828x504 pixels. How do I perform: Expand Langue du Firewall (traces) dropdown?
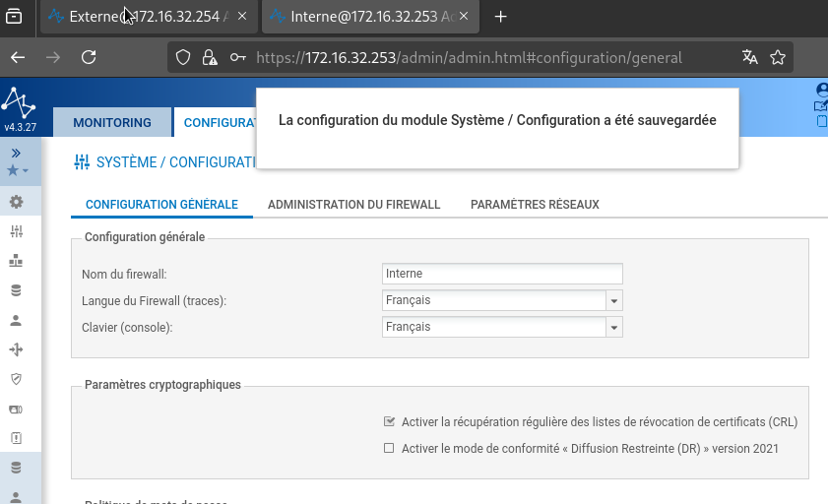coord(613,300)
